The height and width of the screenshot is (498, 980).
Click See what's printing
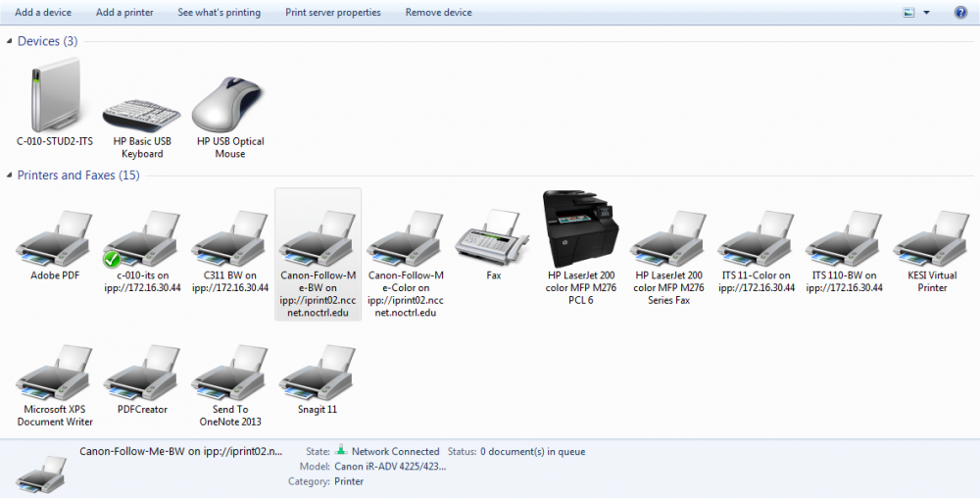pyautogui.click(x=219, y=12)
